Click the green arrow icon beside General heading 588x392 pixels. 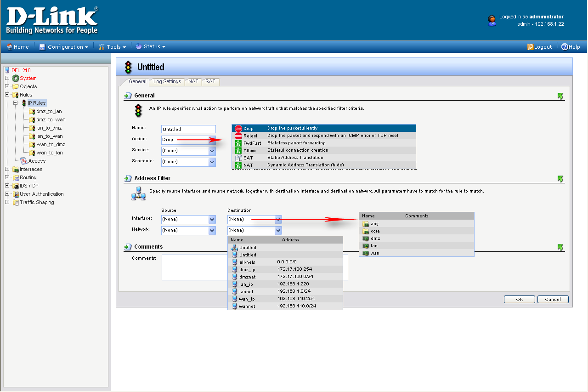560,96
